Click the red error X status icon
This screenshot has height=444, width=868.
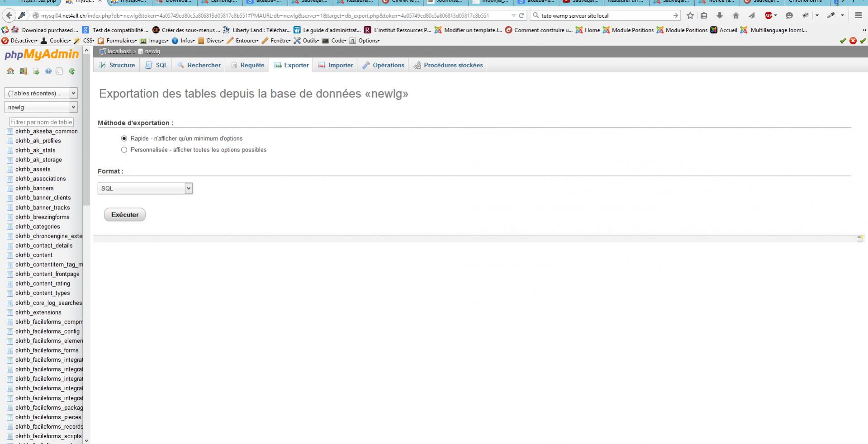click(x=853, y=41)
